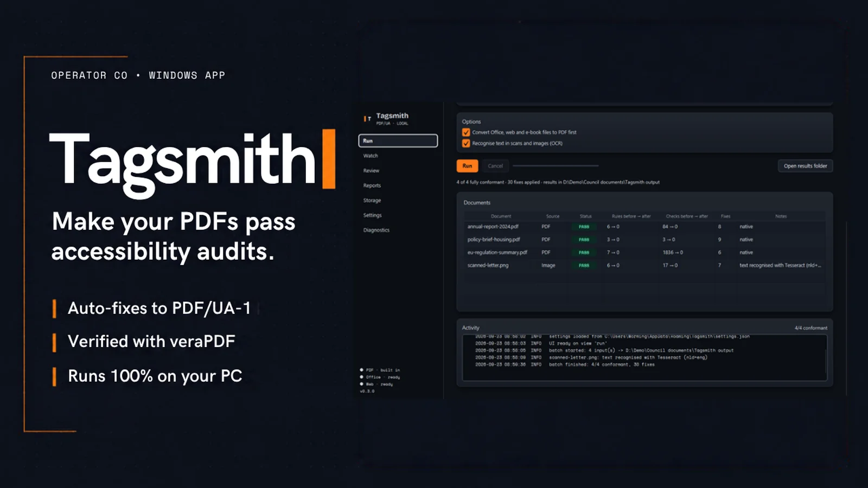
Task: Open the Review section
Action: click(371, 171)
